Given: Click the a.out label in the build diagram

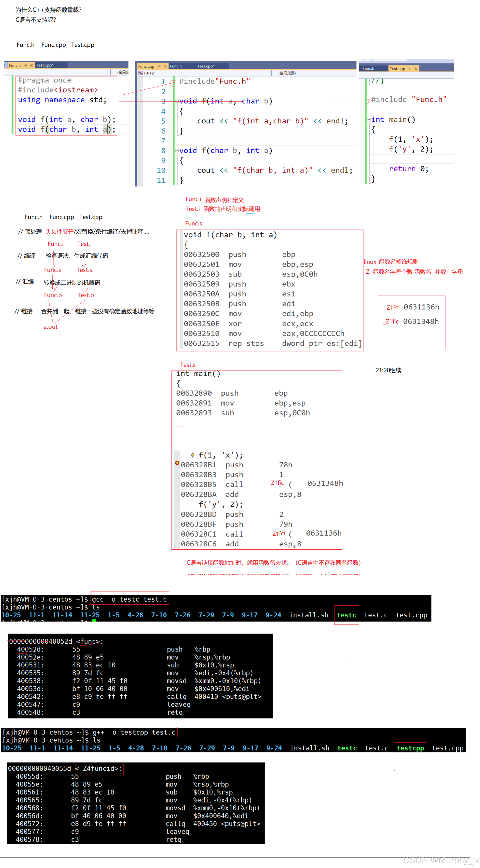Looking at the screenshot, I should (x=50, y=327).
